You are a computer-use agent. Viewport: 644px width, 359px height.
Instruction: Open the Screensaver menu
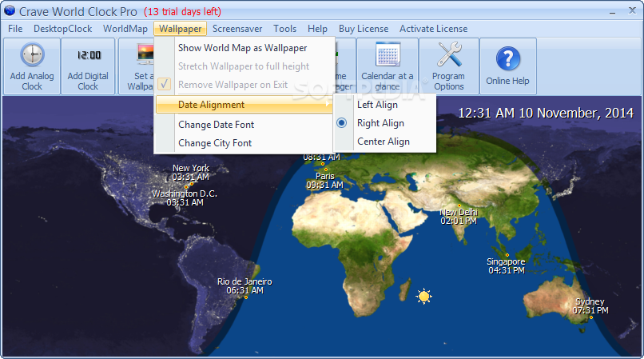pos(237,29)
